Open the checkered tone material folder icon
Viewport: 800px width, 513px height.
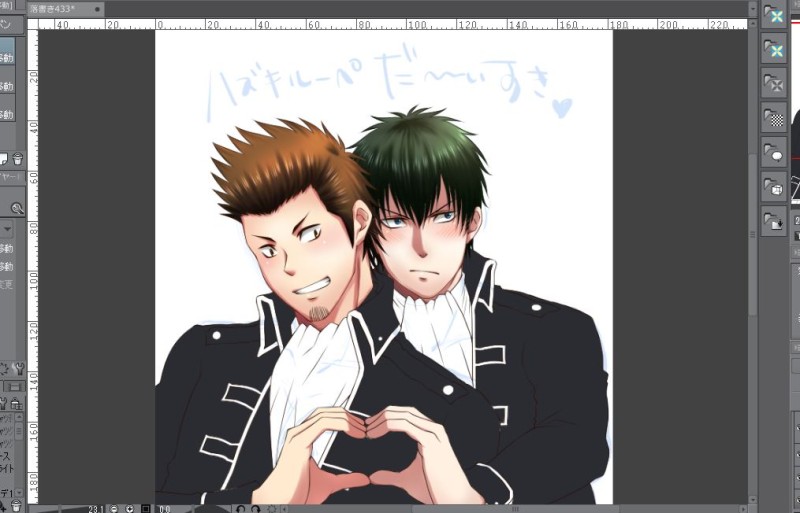point(774,118)
